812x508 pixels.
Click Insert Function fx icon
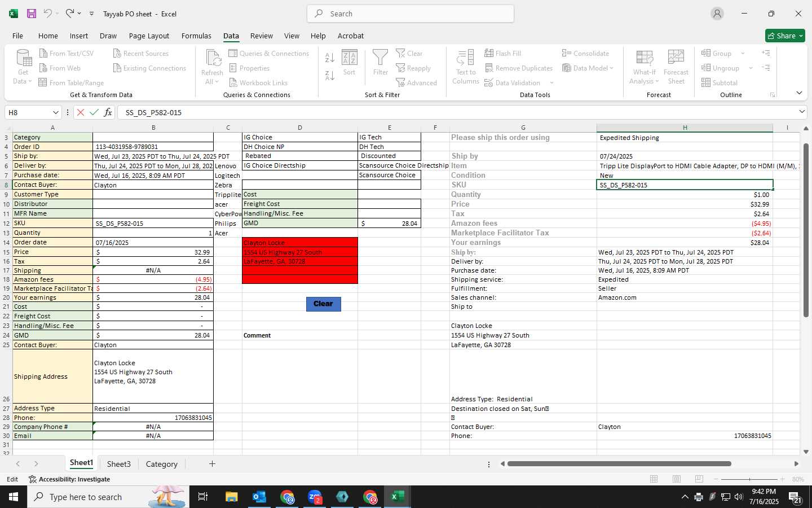[108, 112]
